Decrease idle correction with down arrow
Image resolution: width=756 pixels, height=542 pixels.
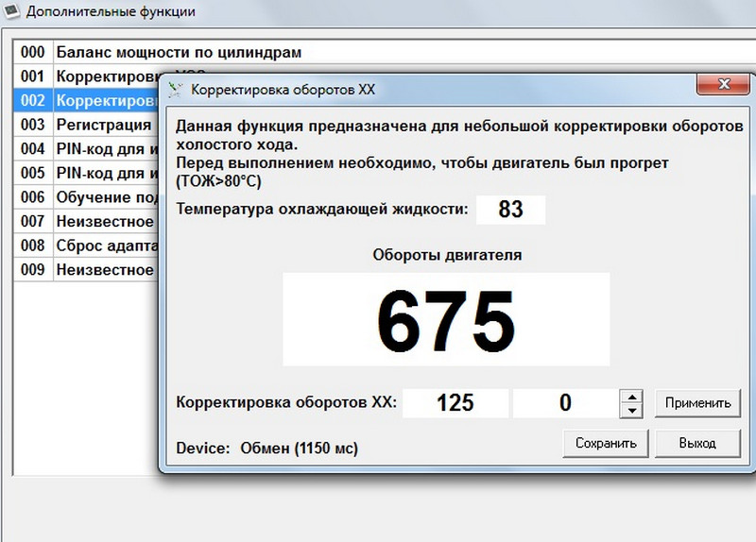[x=631, y=411]
